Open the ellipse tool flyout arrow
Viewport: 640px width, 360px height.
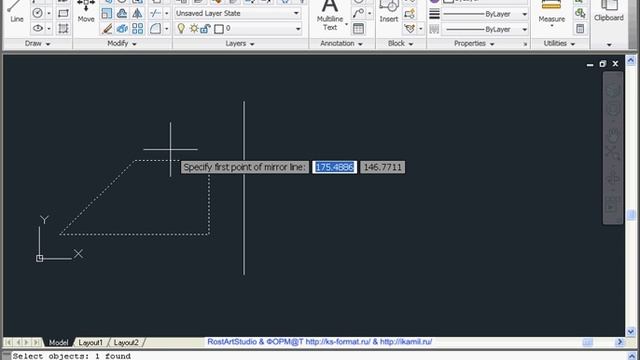pyautogui.click(x=49, y=29)
